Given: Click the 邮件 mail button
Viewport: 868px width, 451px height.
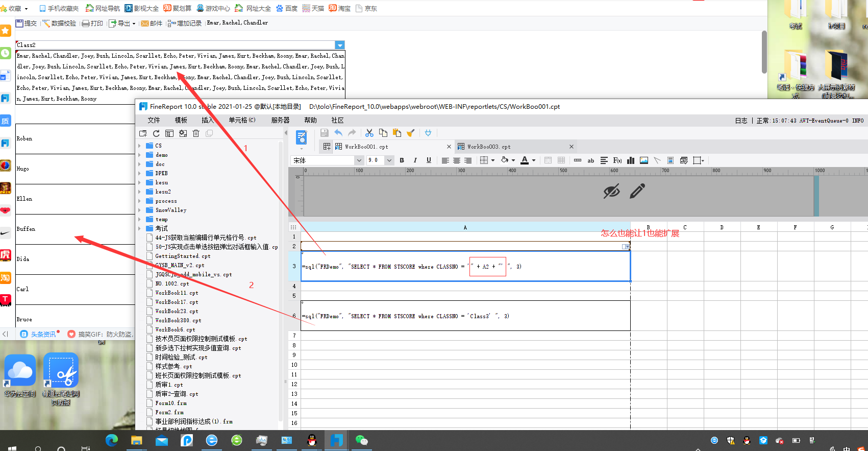Looking at the screenshot, I should tap(152, 23).
